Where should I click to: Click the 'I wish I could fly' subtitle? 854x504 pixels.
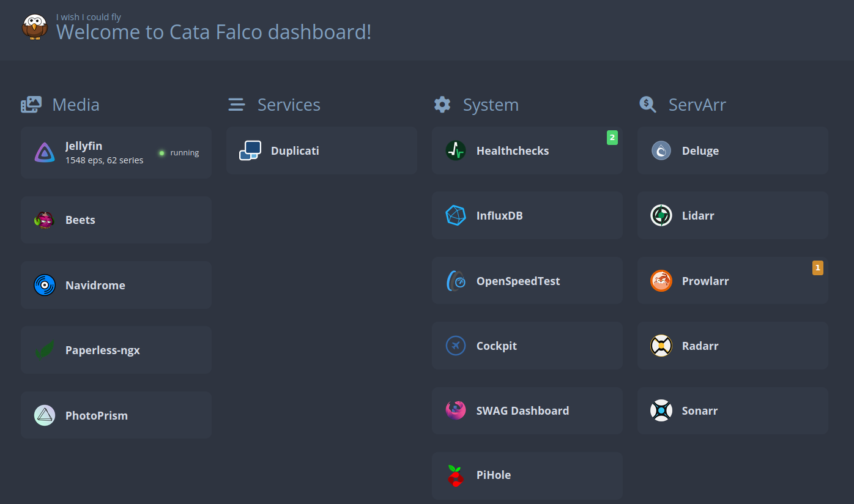[x=89, y=17]
